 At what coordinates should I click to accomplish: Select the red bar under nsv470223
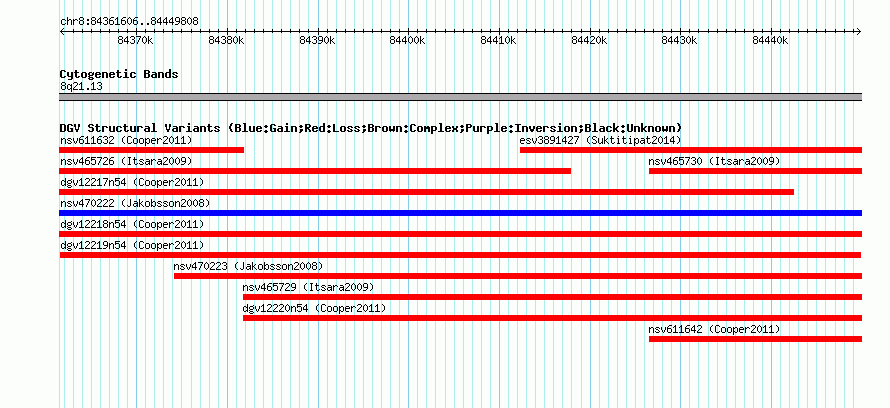click(518, 276)
